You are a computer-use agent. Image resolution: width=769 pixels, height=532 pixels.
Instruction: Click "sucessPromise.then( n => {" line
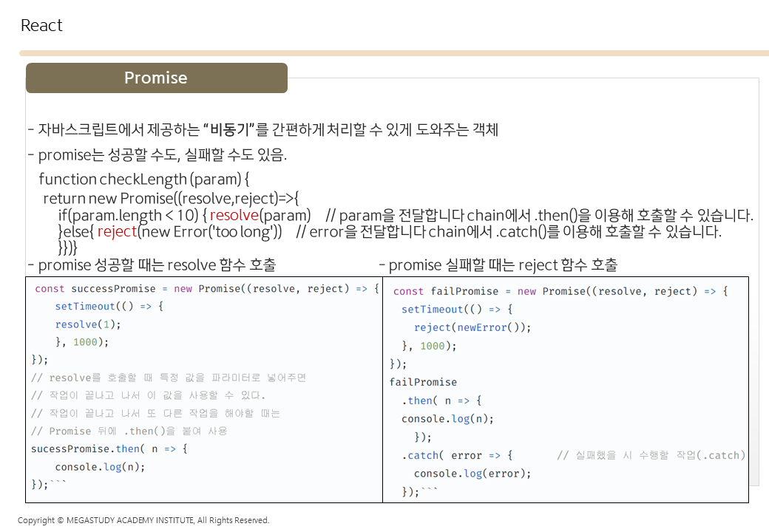click(109, 449)
